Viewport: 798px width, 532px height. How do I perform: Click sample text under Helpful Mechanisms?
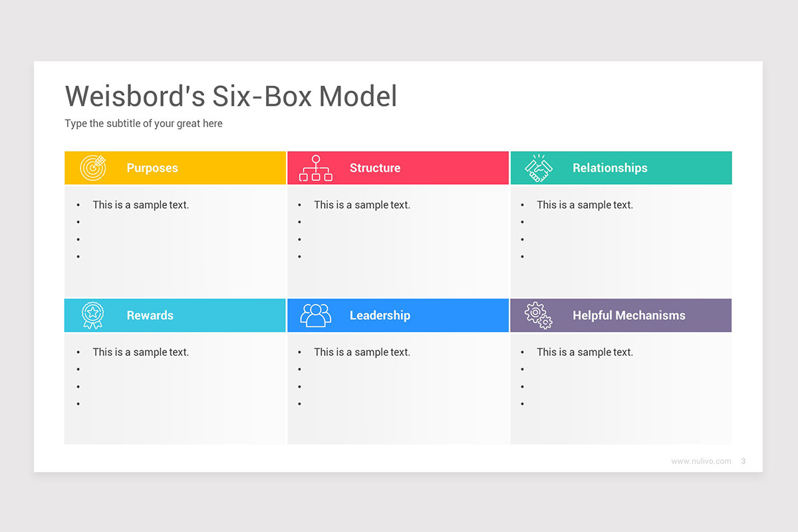pos(585,352)
